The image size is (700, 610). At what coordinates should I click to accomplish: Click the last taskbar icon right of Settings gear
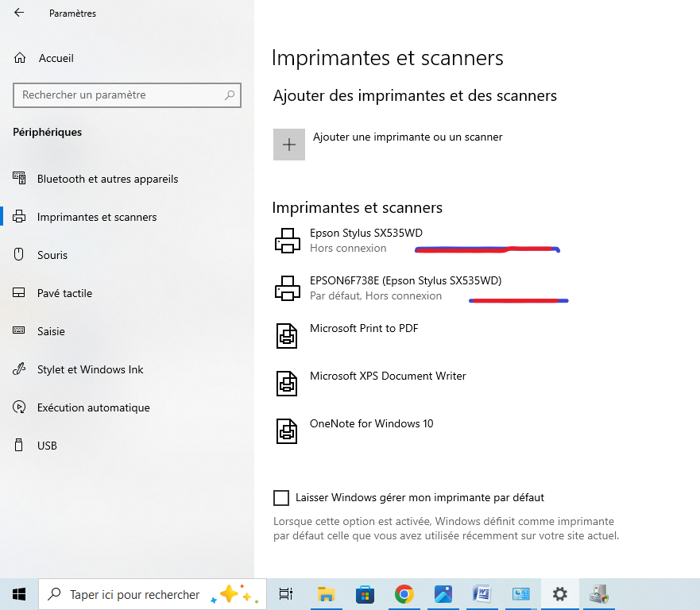(x=598, y=594)
